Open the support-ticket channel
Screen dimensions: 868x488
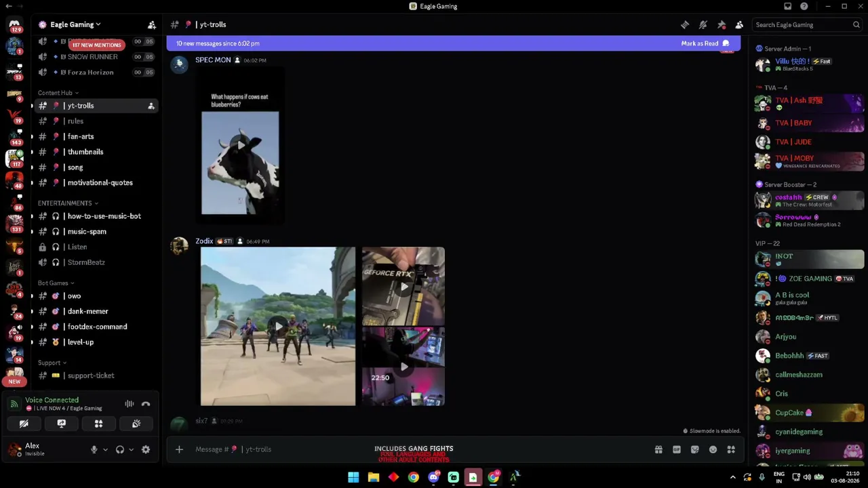click(95, 375)
